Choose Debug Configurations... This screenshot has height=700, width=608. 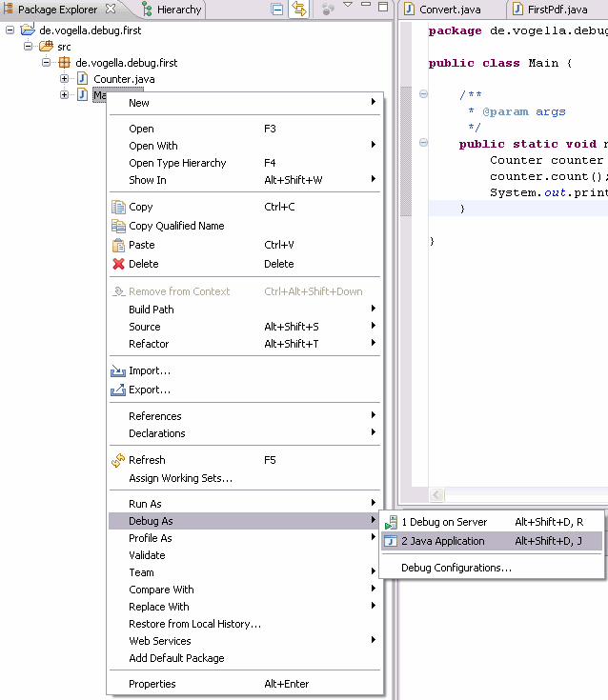[x=492, y=568]
